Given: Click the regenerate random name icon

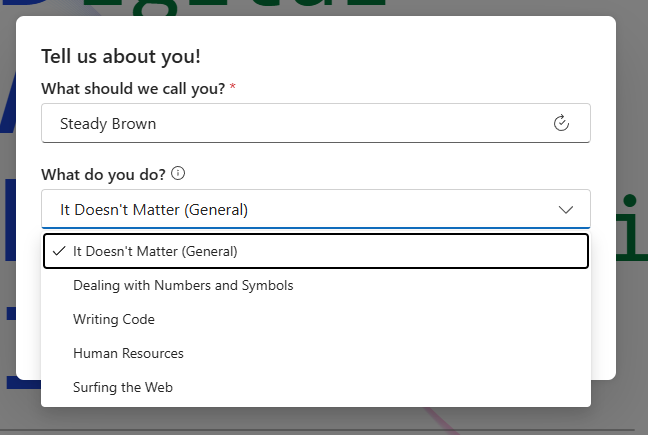Looking at the screenshot, I should (x=561, y=123).
